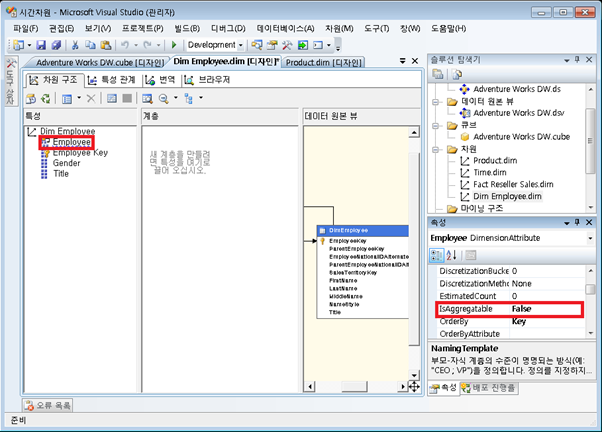
Task: Click the IsAggregatable property value False
Action: tap(547, 309)
